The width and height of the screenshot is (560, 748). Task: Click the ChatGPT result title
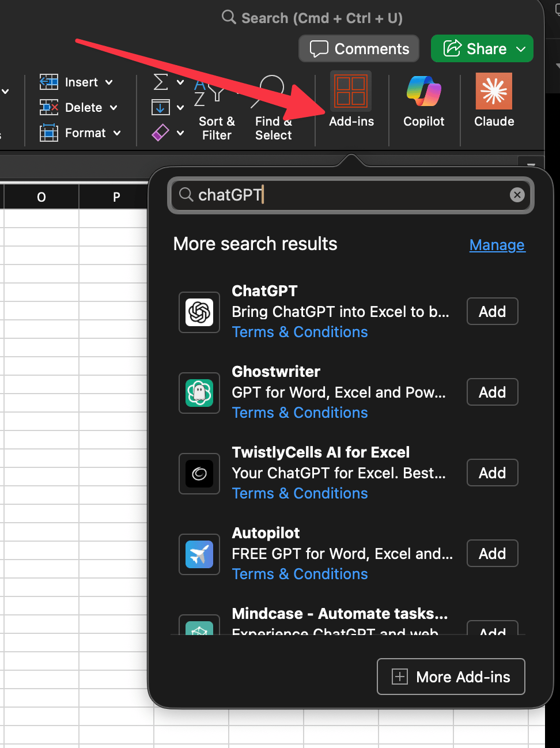pyautogui.click(x=264, y=291)
